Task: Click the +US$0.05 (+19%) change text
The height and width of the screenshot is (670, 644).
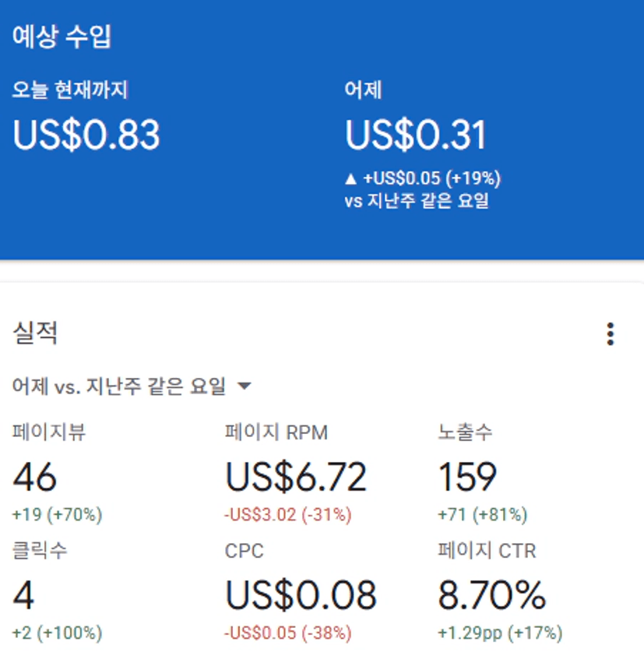Action: tap(431, 179)
